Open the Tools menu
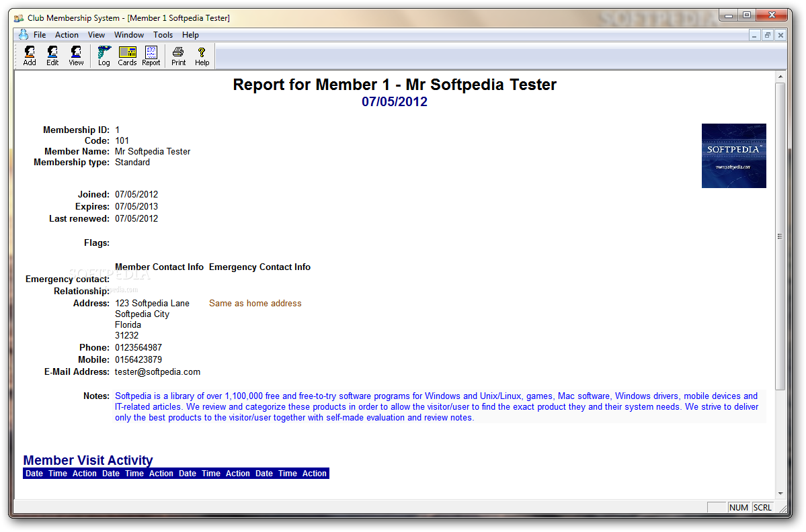The height and width of the screenshot is (532, 806). [163, 35]
